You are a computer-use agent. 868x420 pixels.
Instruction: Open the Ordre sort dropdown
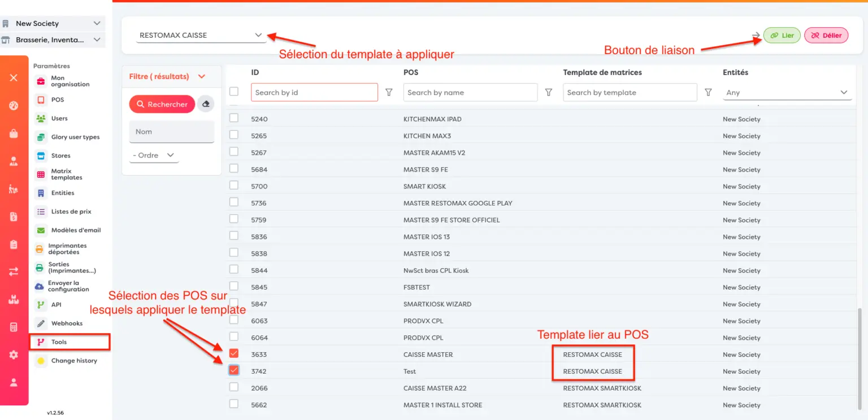pyautogui.click(x=154, y=155)
